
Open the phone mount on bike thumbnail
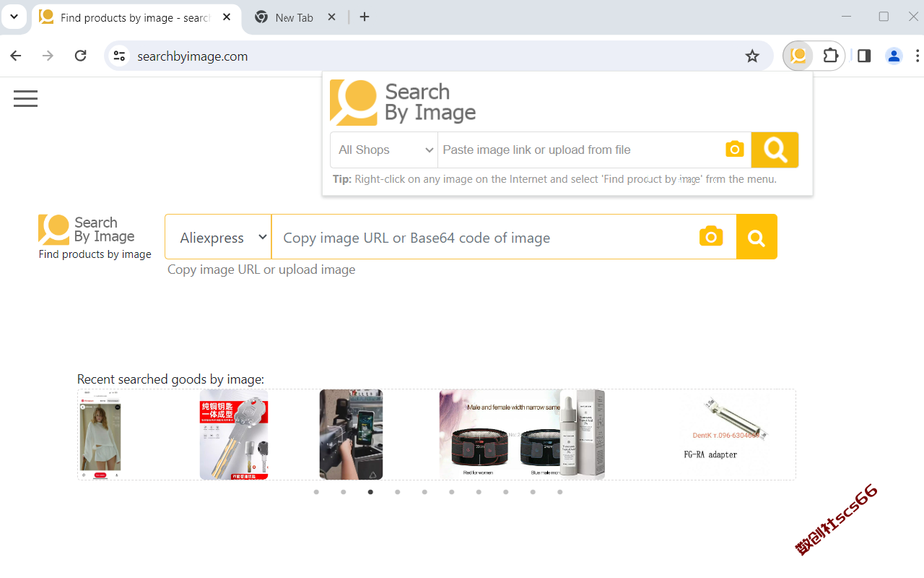(x=351, y=434)
